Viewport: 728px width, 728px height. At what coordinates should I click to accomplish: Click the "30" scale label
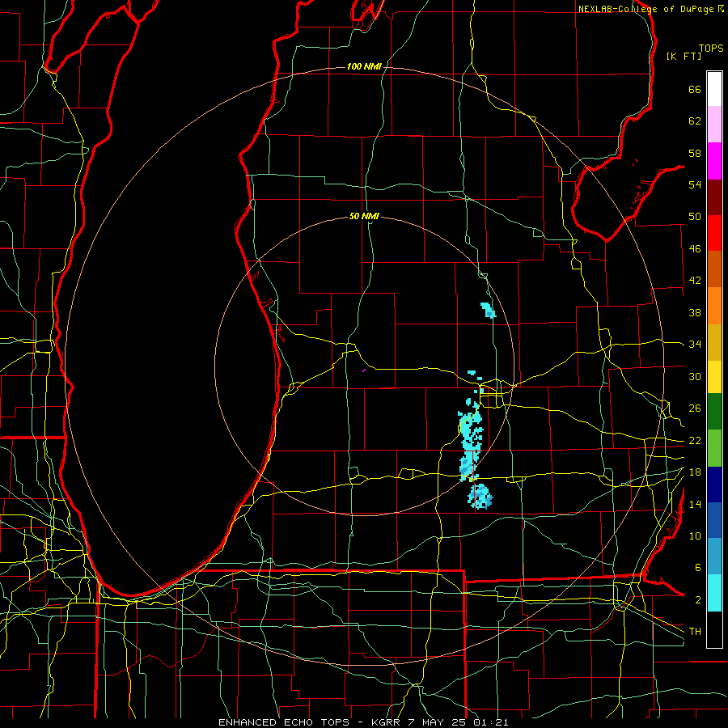pyautogui.click(x=695, y=376)
